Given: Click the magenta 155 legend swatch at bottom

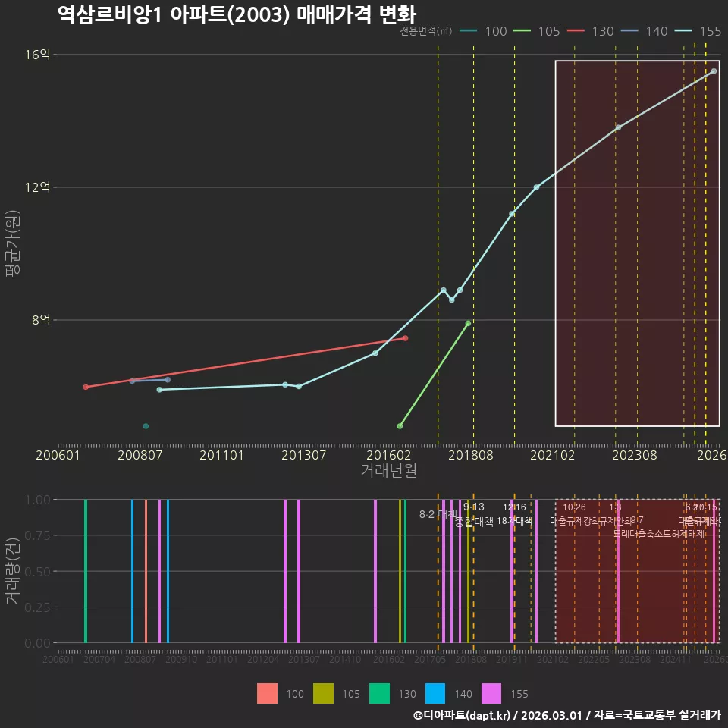Looking at the screenshot, I should [491, 693].
